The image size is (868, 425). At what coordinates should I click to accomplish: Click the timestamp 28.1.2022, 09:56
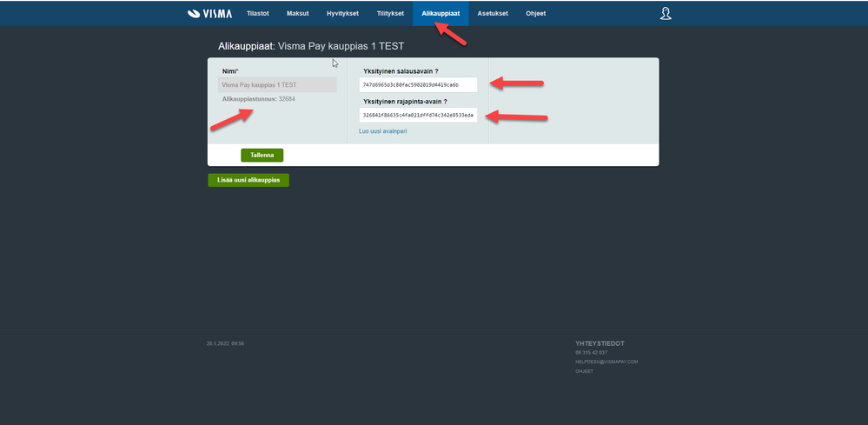225,343
